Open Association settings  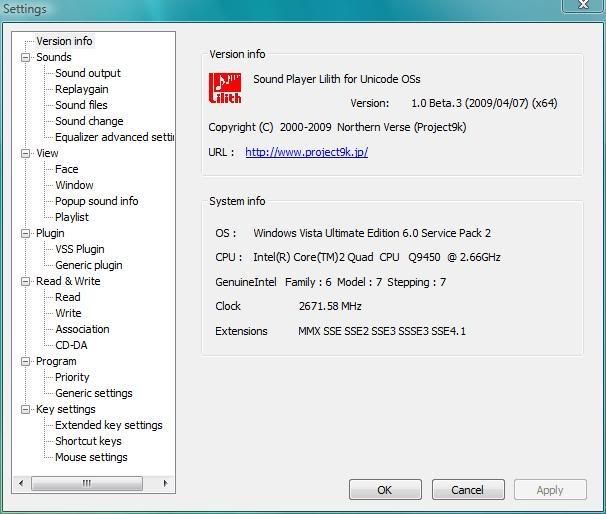pyautogui.click(x=82, y=329)
